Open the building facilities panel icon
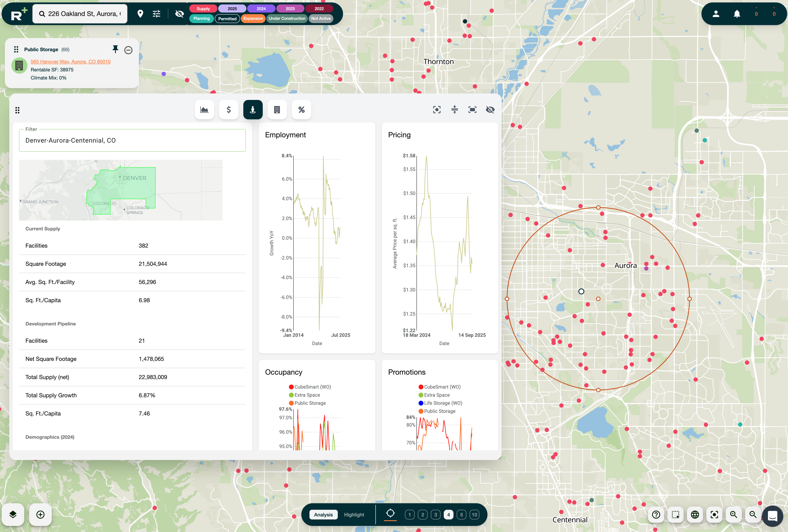 277,109
